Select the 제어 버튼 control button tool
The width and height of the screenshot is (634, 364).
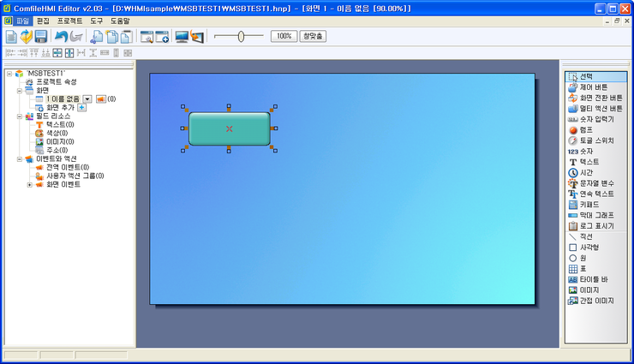pos(593,87)
